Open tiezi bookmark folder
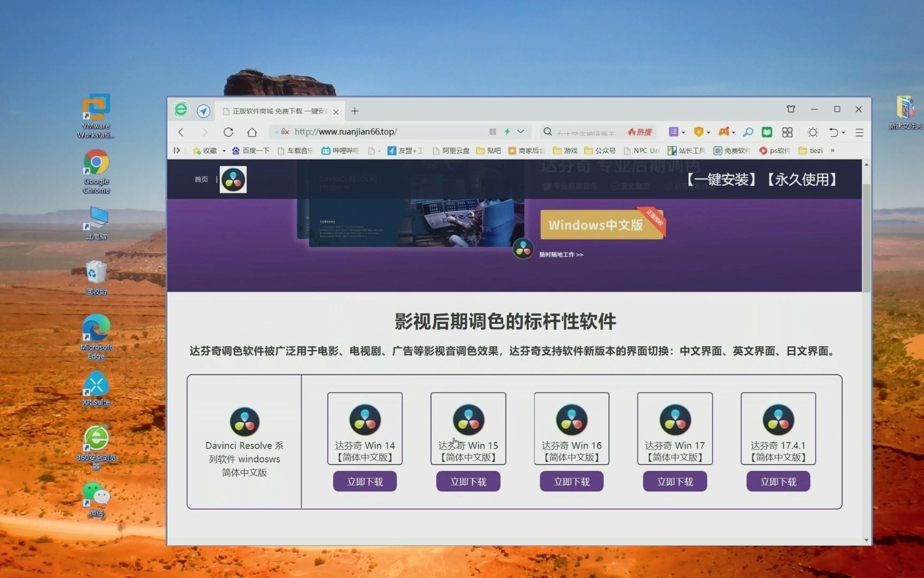 pyautogui.click(x=811, y=151)
